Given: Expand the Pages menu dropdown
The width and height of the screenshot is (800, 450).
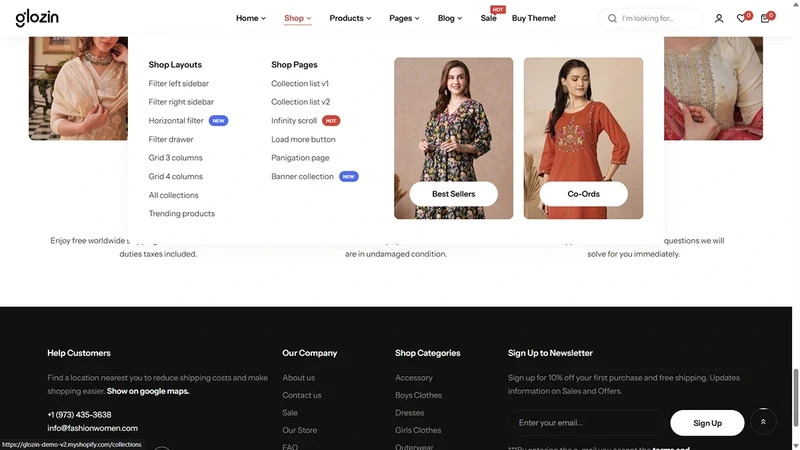Looking at the screenshot, I should [x=404, y=18].
